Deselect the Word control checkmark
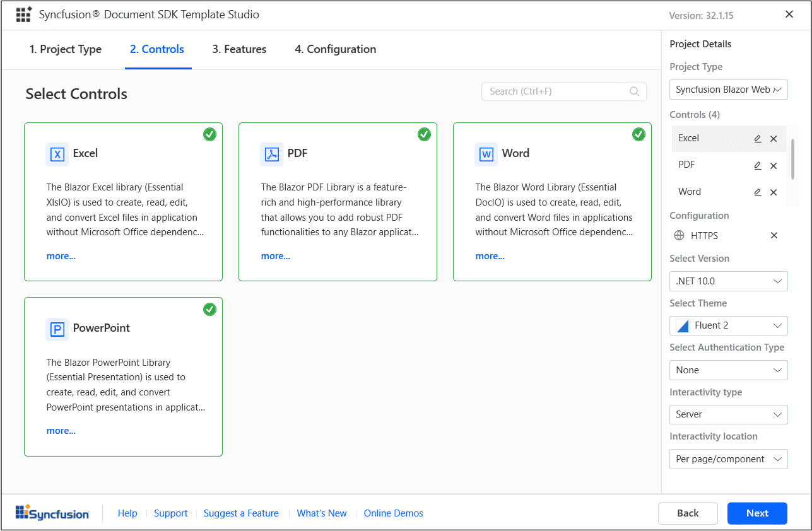812x531 pixels. click(x=638, y=134)
